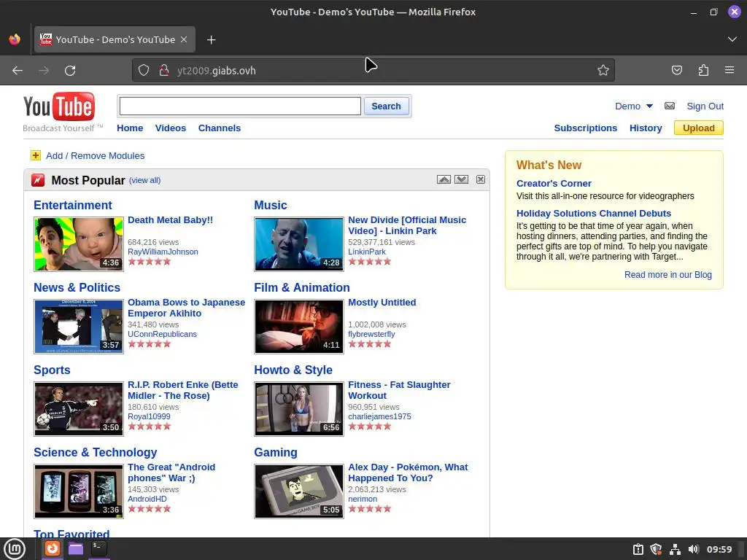
Task: Open the Linux Mint start menu
Action: click(15, 548)
